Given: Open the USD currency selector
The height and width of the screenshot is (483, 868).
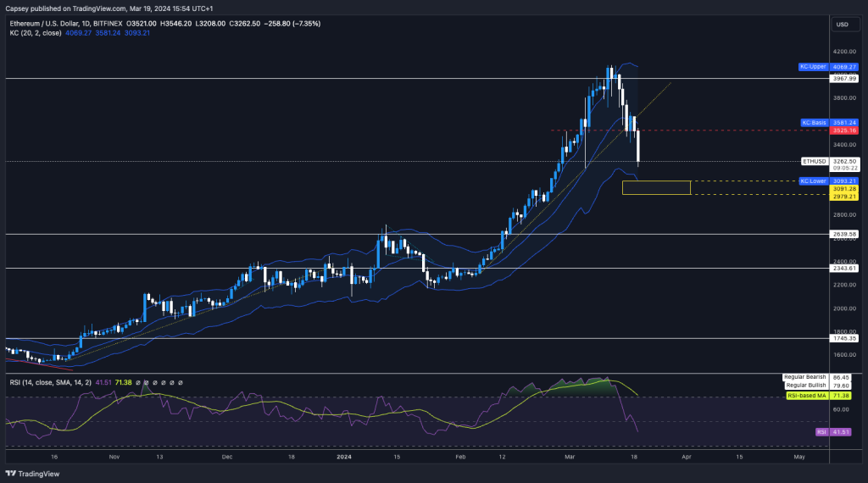Looking at the screenshot, I should click(x=842, y=25).
